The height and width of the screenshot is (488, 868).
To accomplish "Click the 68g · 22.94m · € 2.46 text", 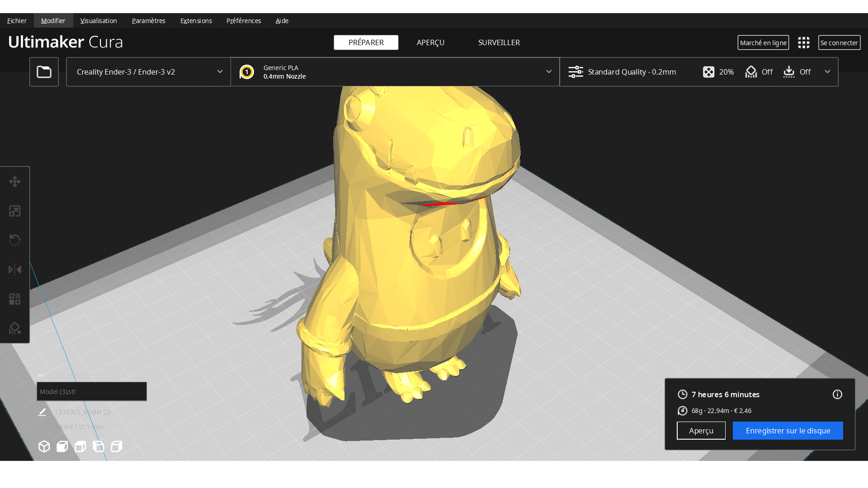I will (722, 411).
